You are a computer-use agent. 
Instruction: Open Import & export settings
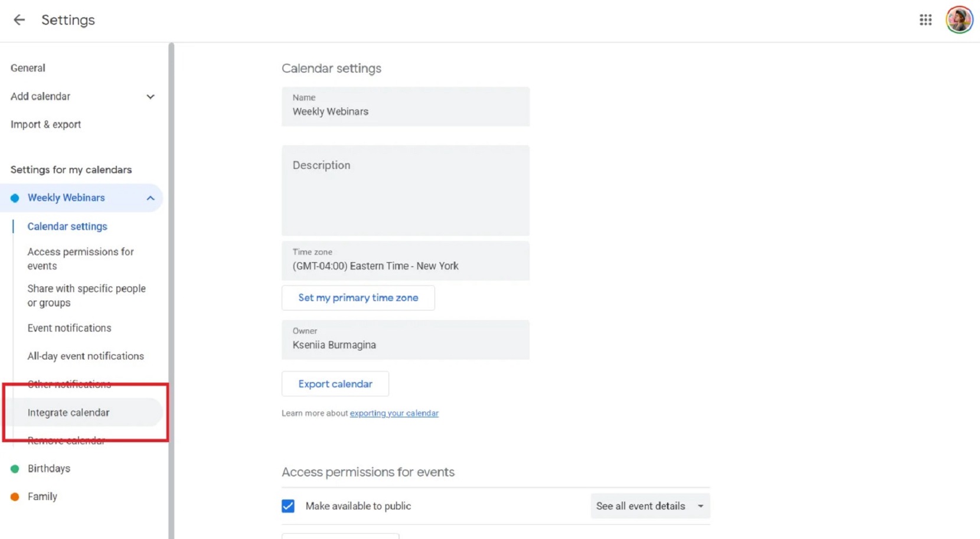[x=45, y=124]
